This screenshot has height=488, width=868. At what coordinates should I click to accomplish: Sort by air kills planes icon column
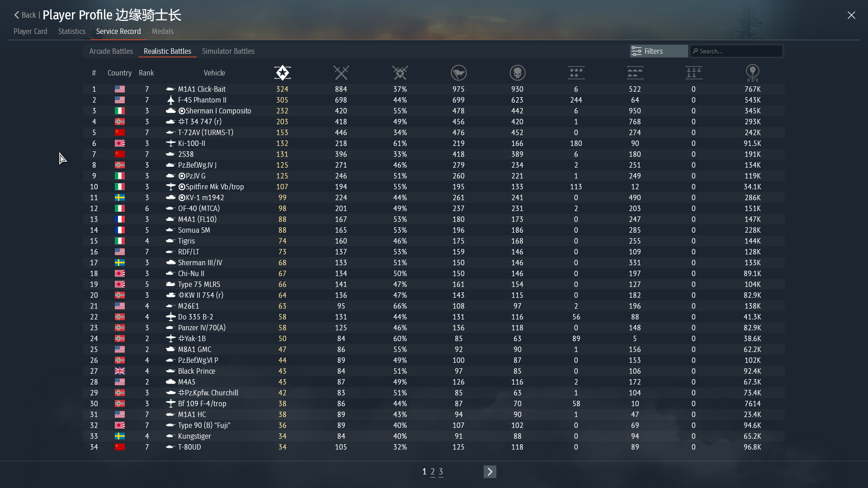(576, 73)
